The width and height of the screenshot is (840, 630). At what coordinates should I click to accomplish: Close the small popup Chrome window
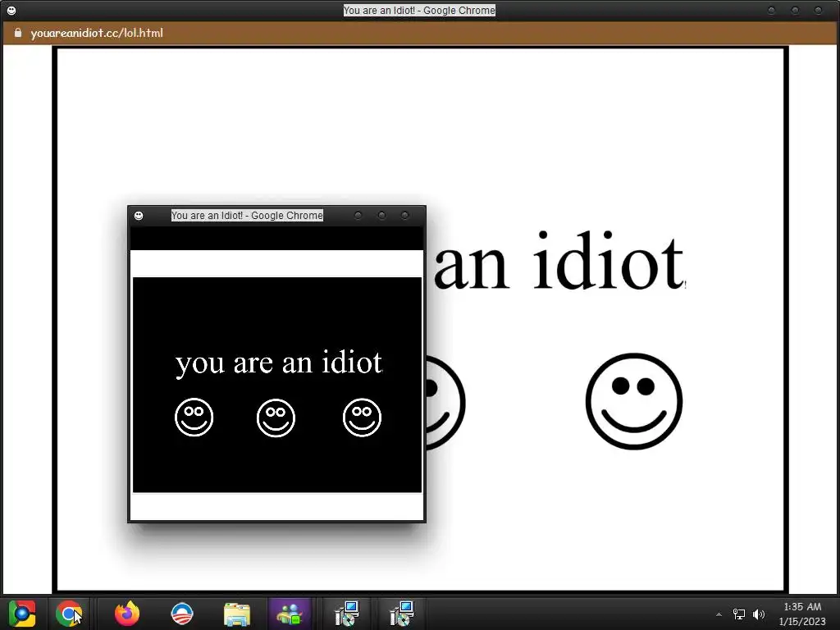[x=405, y=216]
